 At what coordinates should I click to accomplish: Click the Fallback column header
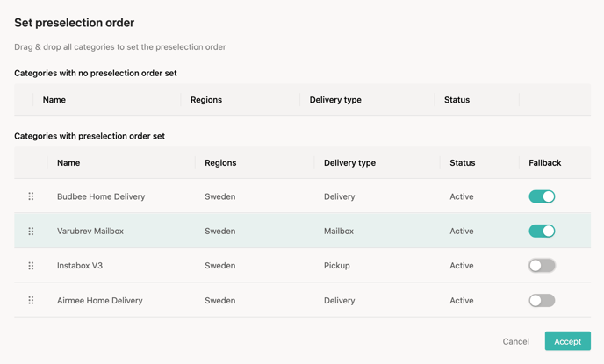point(544,163)
